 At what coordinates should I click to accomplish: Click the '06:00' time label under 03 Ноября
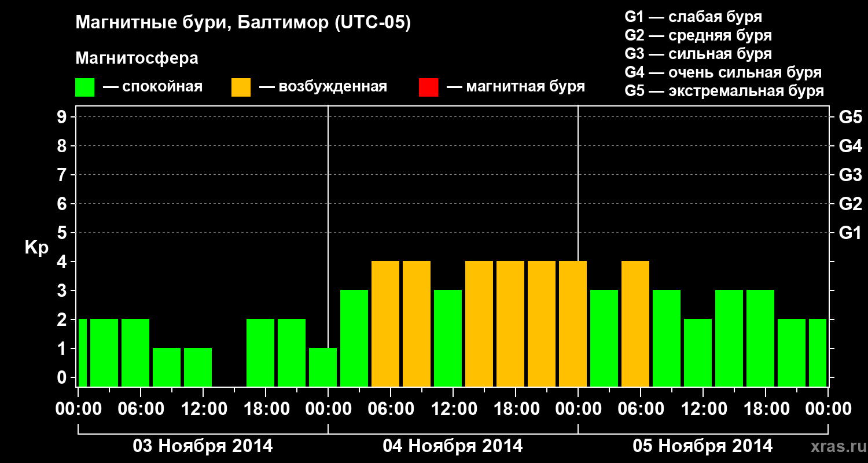click(141, 409)
